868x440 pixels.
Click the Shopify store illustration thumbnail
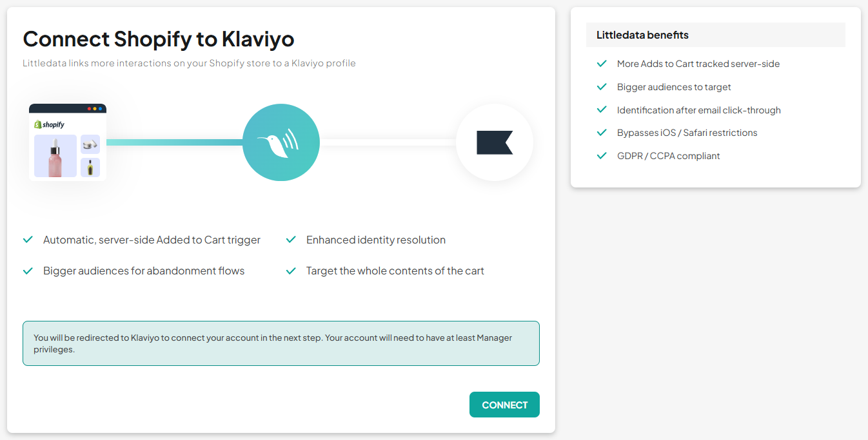coord(68,142)
